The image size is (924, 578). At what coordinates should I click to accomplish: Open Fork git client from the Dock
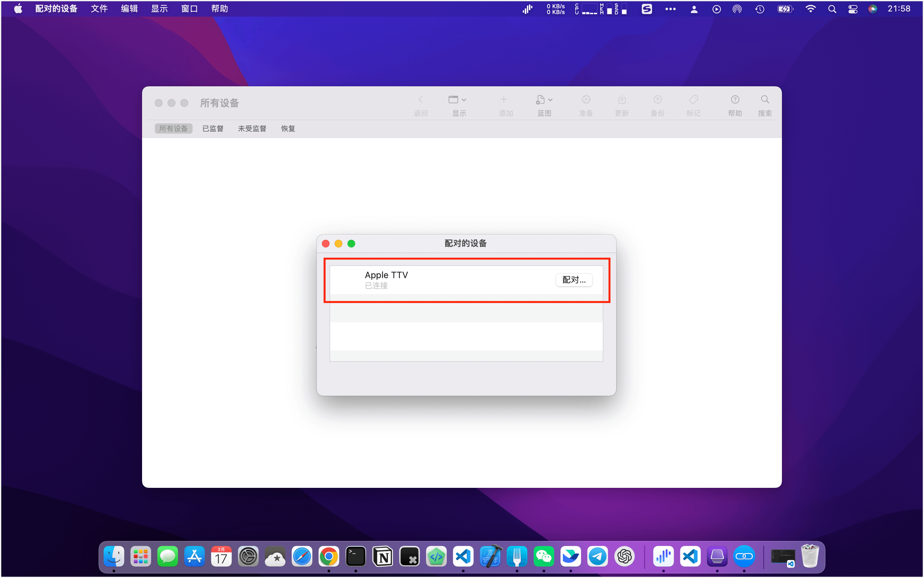(517, 556)
